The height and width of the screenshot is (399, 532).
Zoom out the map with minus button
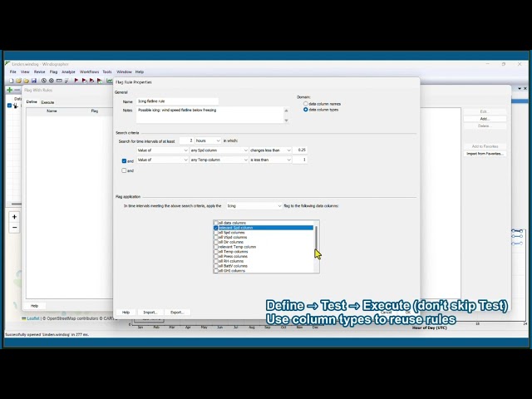point(14,227)
